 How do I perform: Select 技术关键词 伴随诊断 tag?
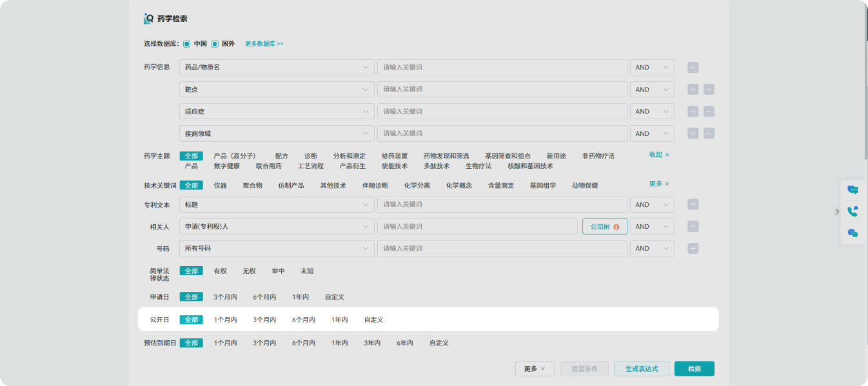375,185
